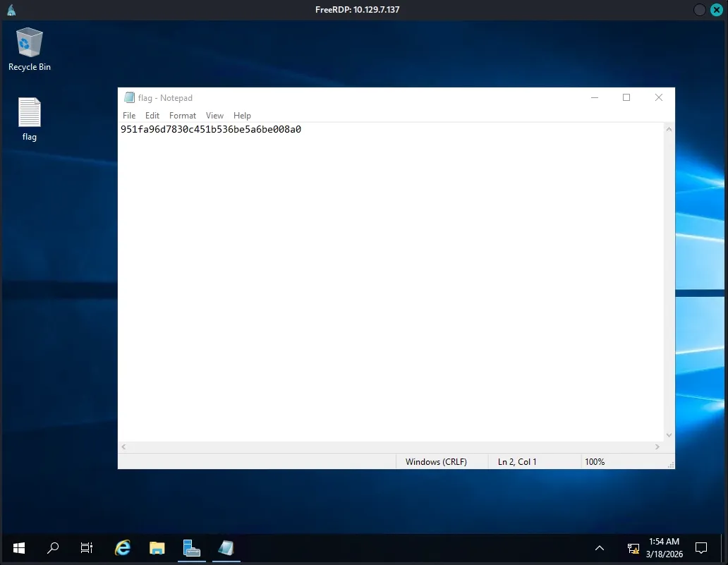Launch Internet Explorer from taskbar
728x565 pixels.
coord(123,548)
